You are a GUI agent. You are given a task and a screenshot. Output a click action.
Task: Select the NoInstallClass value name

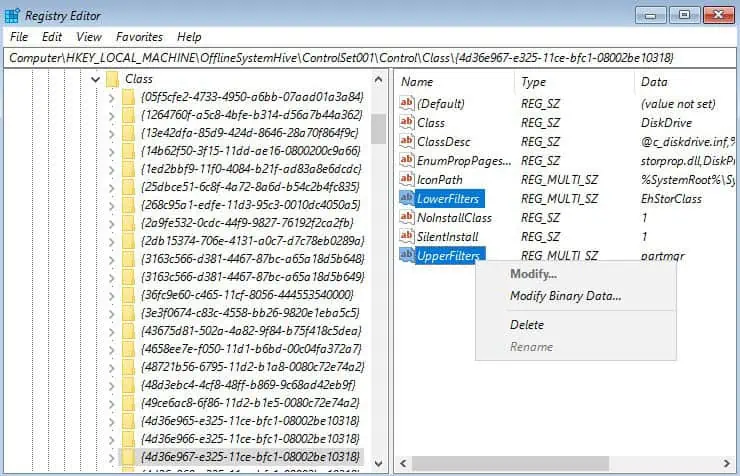coord(454,217)
